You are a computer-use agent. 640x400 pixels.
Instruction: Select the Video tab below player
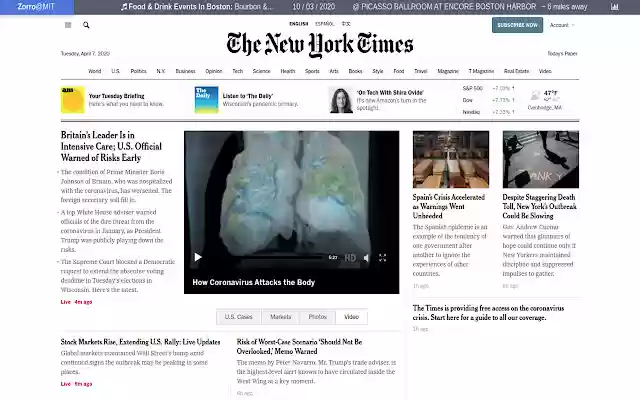351,317
